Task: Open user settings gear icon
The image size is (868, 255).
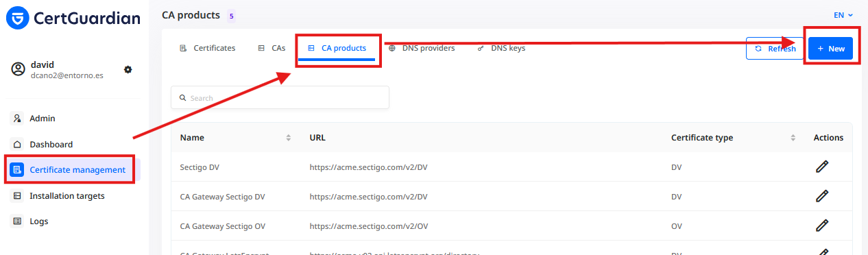Action: [x=128, y=70]
